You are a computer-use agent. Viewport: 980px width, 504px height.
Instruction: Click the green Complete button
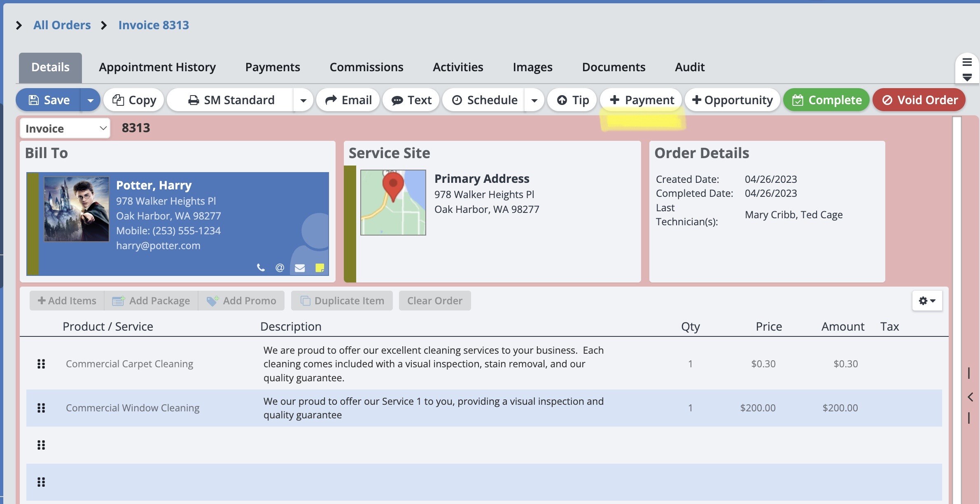pos(826,100)
